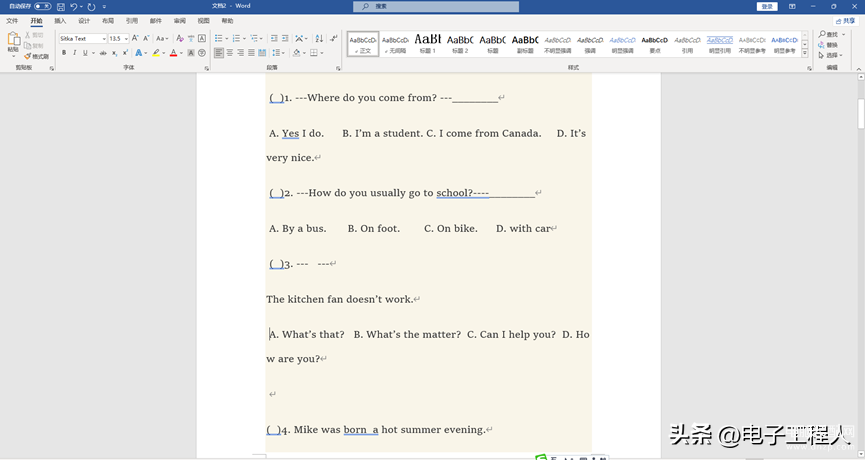Click the phonetic guide icon
Screen dimensions: 865x460
tap(191, 38)
